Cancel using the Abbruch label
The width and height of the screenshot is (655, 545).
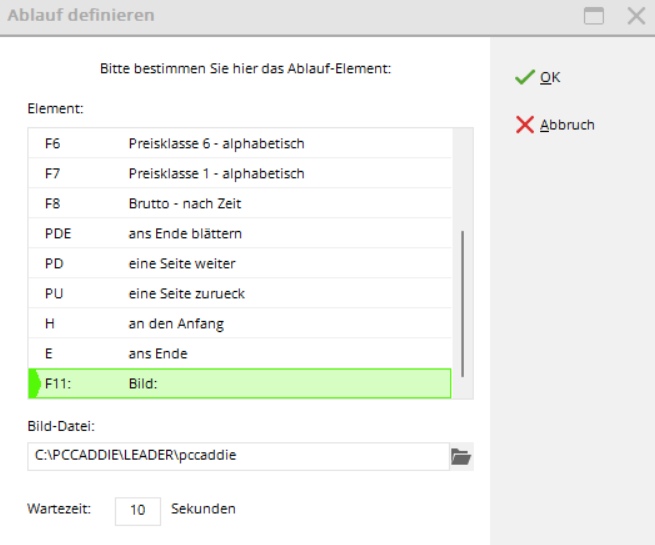coord(567,125)
